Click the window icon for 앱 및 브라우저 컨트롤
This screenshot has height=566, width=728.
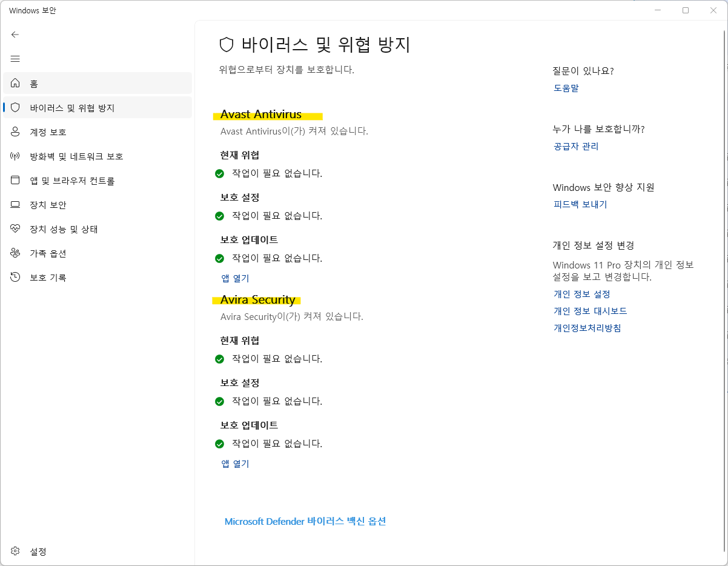tap(15, 180)
